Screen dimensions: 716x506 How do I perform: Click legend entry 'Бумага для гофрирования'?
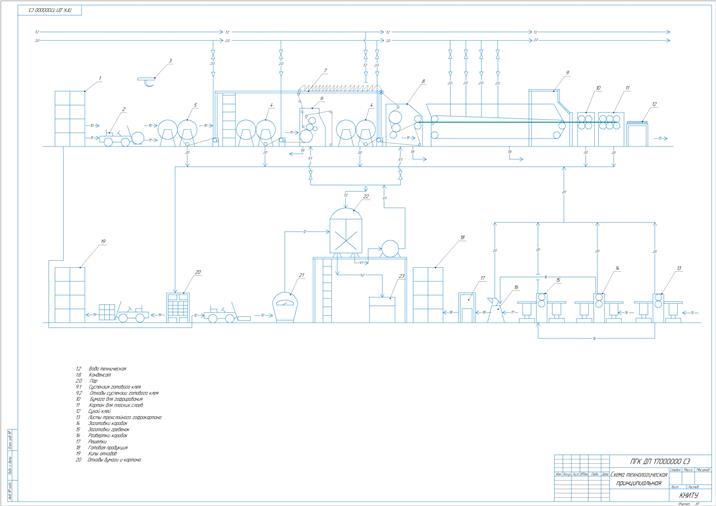pyautogui.click(x=117, y=399)
